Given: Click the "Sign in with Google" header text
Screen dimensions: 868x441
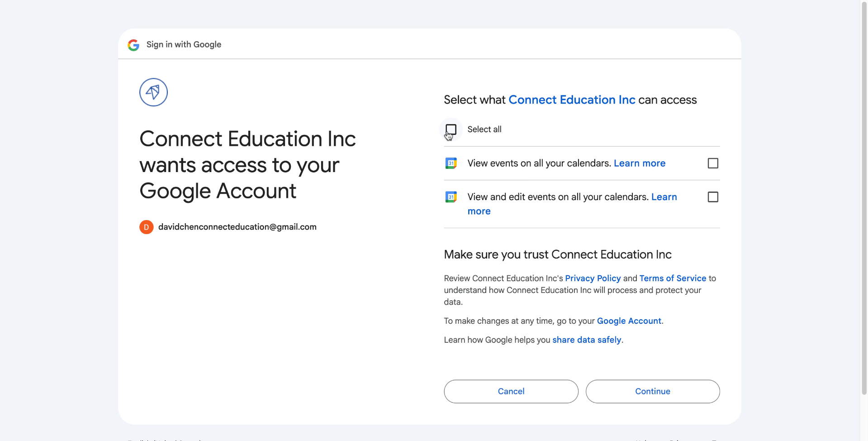Looking at the screenshot, I should click(184, 45).
